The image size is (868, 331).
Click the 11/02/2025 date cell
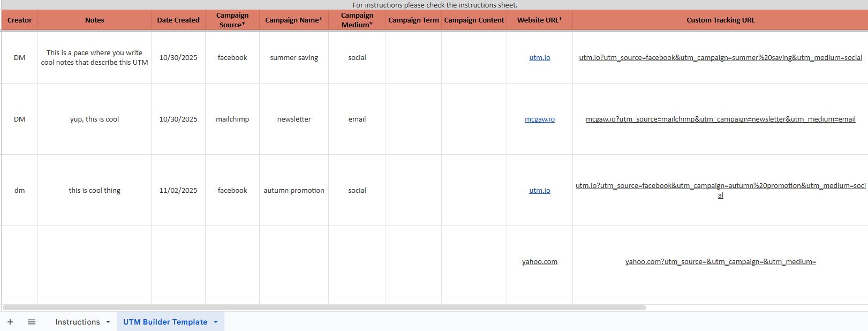click(178, 190)
